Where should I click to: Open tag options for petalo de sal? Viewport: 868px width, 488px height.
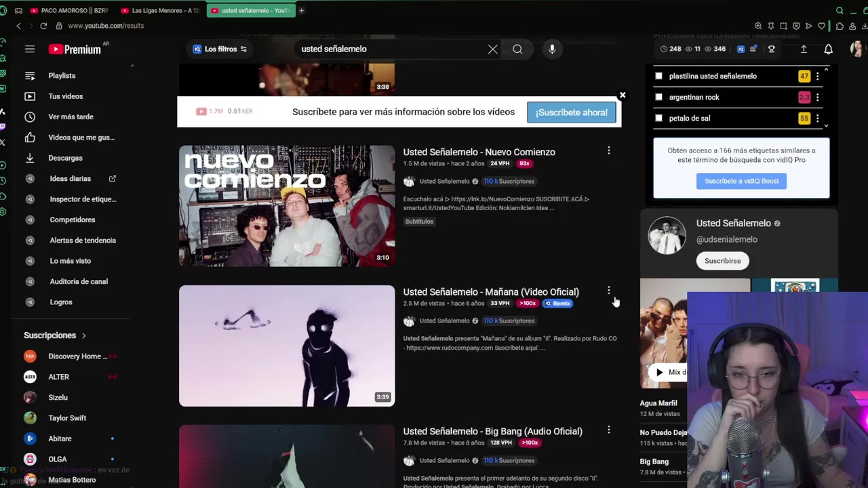(x=817, y=118)
